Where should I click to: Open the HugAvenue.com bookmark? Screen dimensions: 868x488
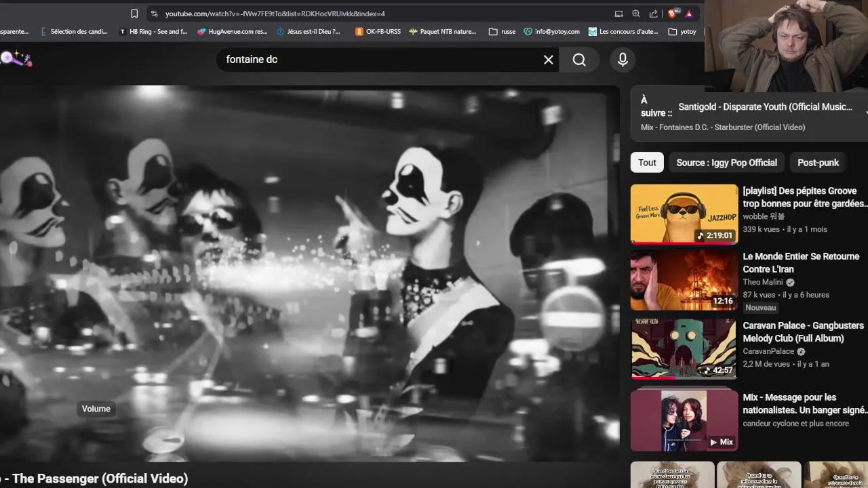tap(233, 31)
